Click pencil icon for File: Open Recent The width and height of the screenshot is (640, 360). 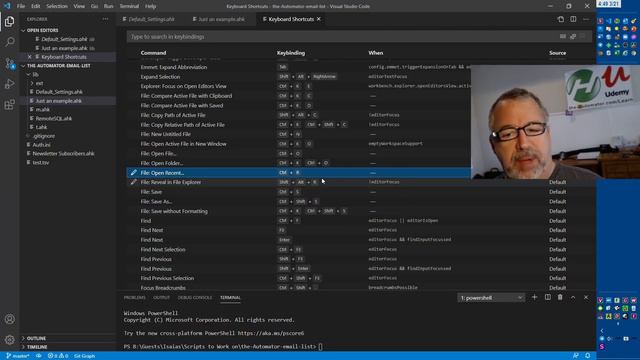133,173
